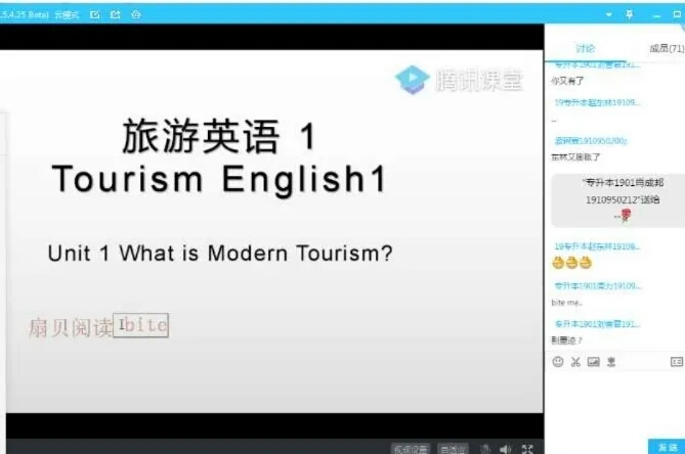Click the pin icon in title bar
The width and height of the screenshot is (685, 454).
[x=629, y=15]
